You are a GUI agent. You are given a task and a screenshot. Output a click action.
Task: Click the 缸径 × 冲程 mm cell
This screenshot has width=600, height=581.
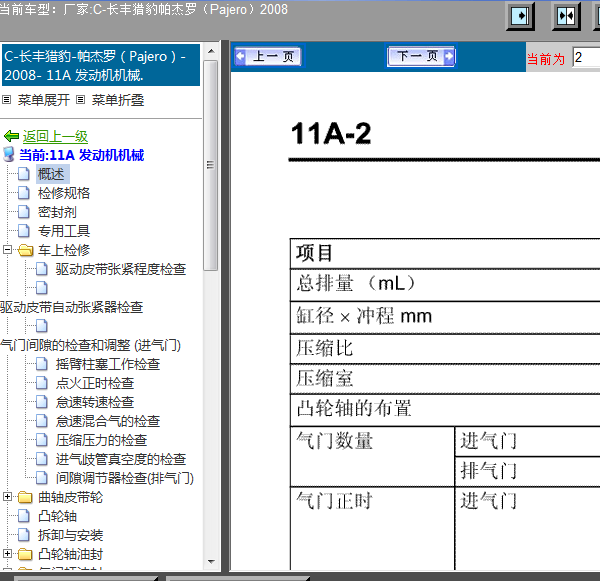tap(445, 317)
